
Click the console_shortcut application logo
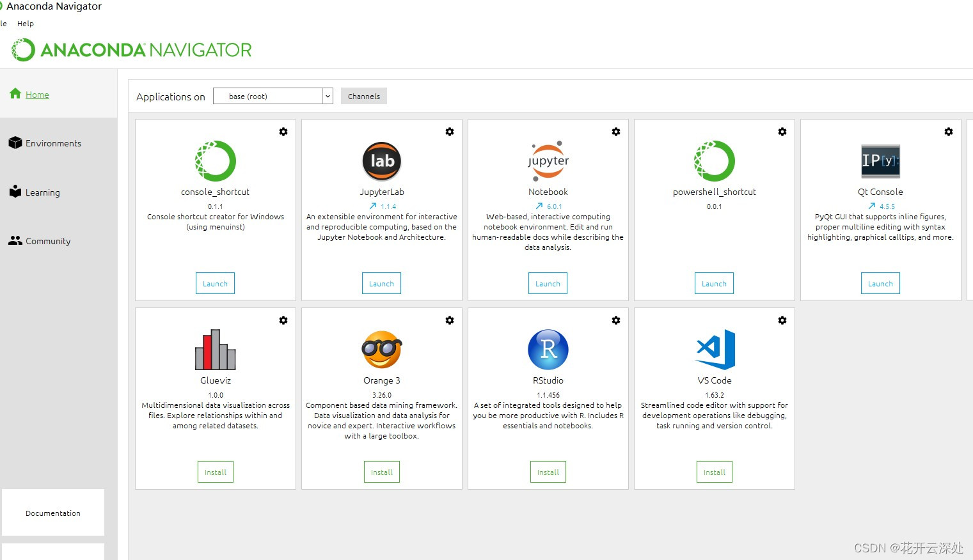(x=216, y=161)
